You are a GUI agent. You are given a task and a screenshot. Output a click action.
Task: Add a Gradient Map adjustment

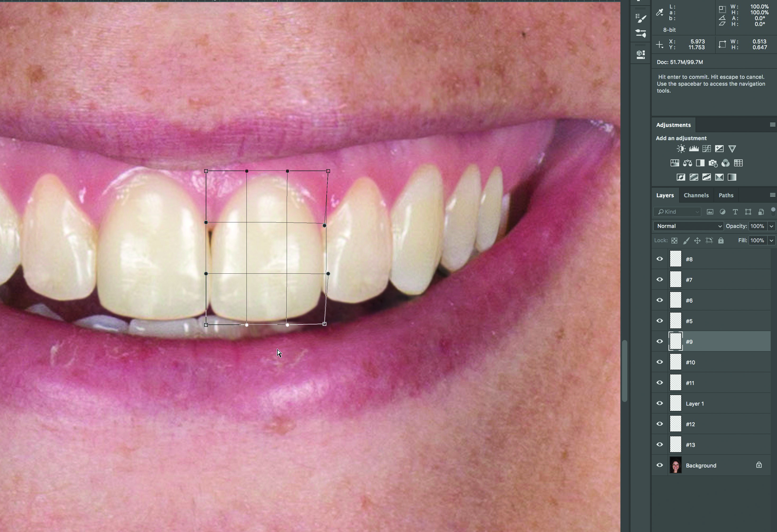point(732,177)
